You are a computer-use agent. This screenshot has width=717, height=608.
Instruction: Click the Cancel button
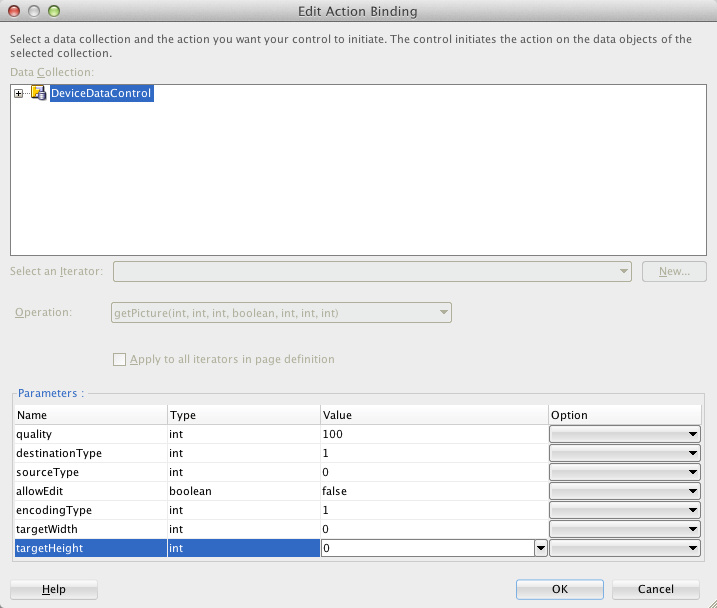pyautogui.click(x=656, y=590)
